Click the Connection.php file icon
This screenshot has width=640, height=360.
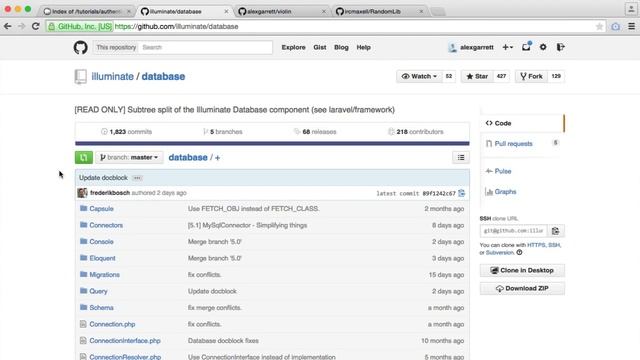click(x=83, y=324)
